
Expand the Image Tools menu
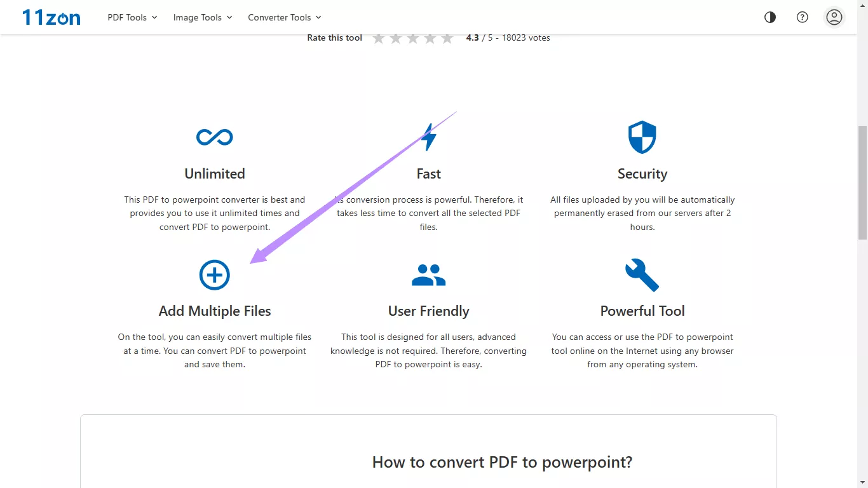pos(202,17)
